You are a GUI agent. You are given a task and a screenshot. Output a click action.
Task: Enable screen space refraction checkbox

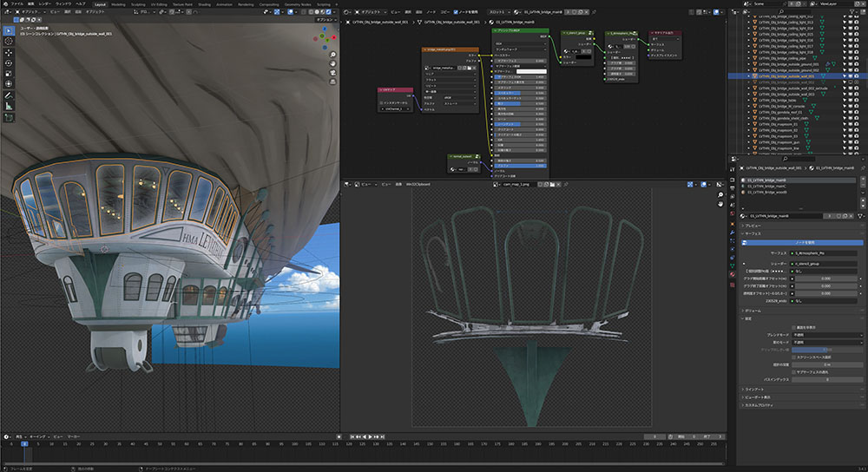click(x=793, y=357)
